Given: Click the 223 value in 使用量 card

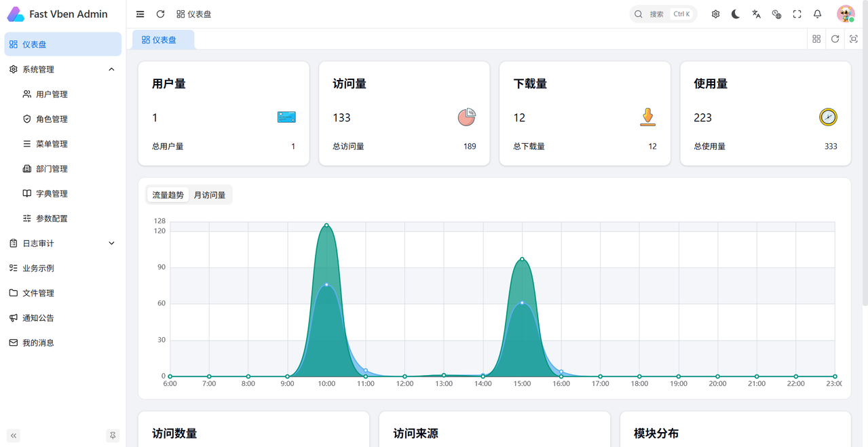Looking at the screenshot, I should pos(702,117).
